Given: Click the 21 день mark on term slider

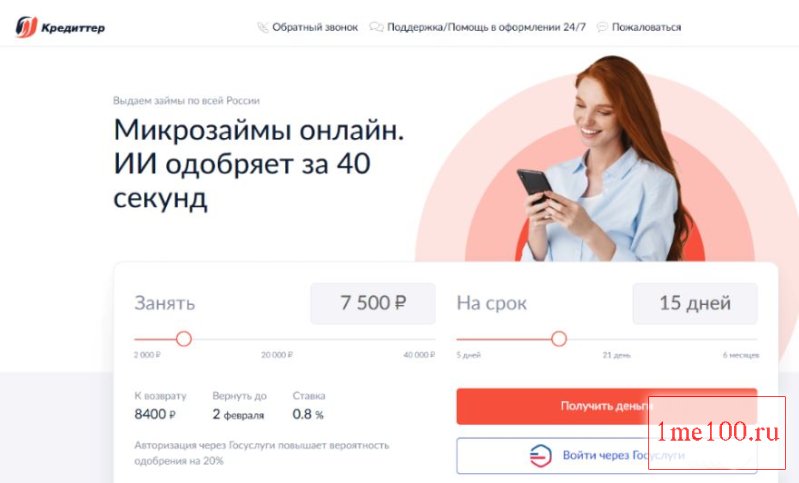Looking at the screenshot, I should tap(617, 355).
